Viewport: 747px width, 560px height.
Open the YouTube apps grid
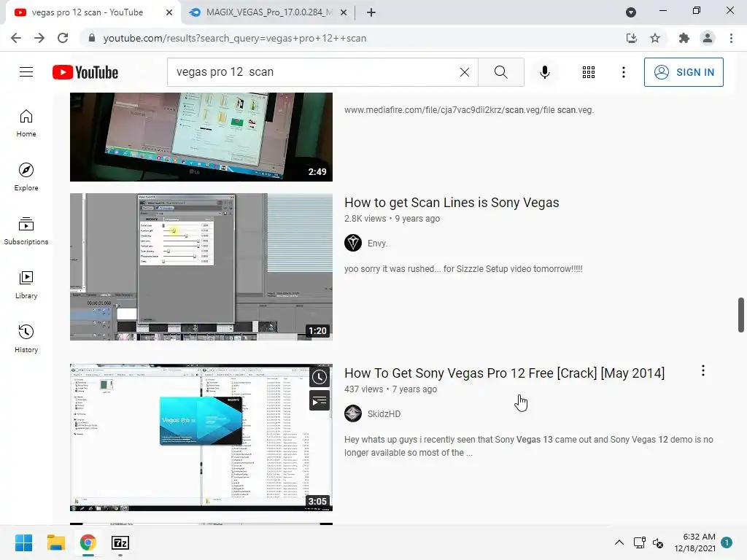click(x=589, y=72)
